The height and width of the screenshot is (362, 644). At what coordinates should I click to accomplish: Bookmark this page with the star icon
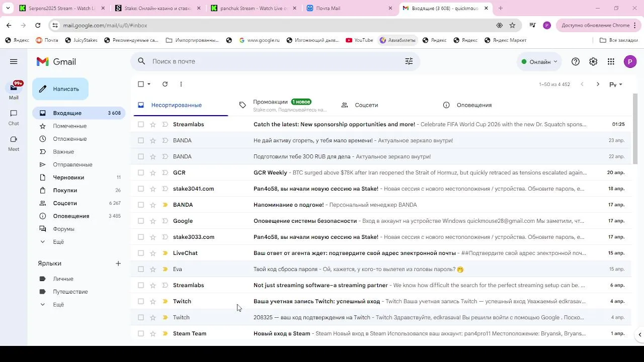512,25
